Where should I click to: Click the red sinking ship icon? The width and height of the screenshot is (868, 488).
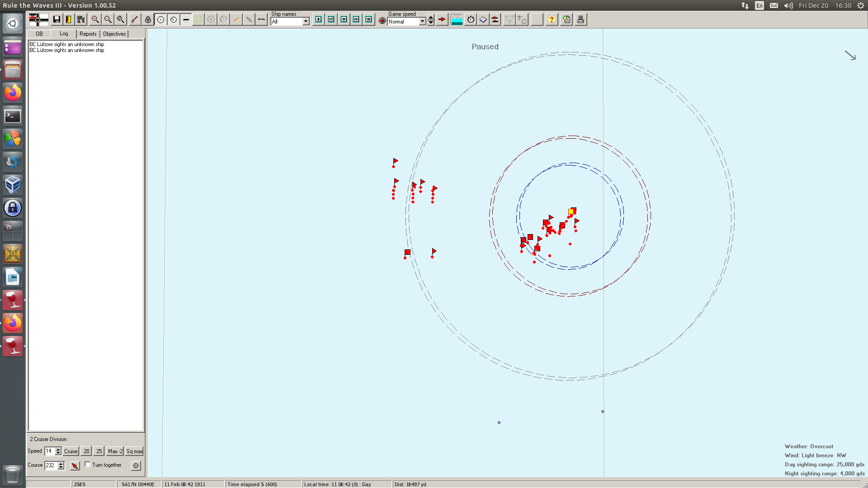[x=495, y=19]
